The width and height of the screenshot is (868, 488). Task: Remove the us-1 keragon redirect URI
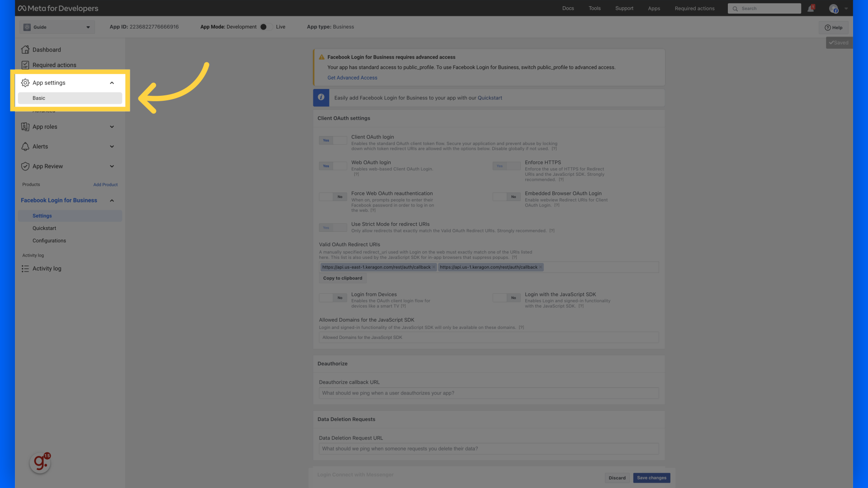(x=540, y=267)
